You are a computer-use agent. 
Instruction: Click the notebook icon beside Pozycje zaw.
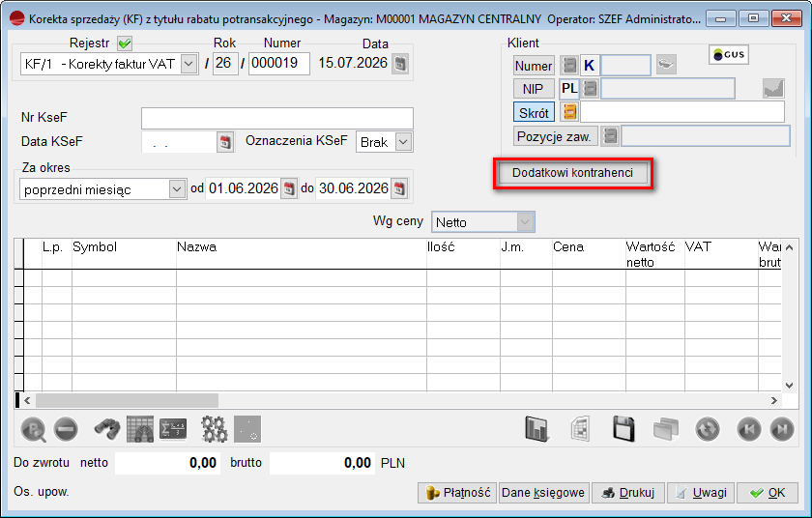(x=610, y=136)
